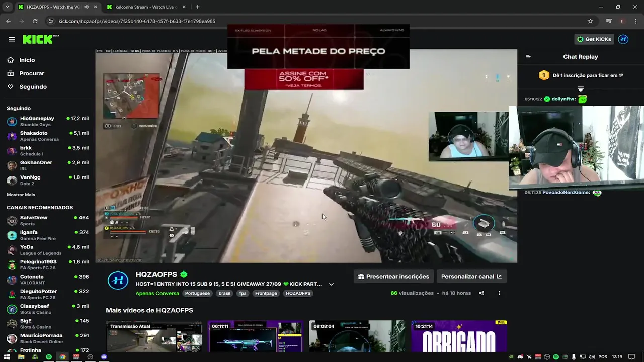Open Shakadoto channel in sidebar
Viewport: 644px width, 362px height.
[x=47, y=136]
